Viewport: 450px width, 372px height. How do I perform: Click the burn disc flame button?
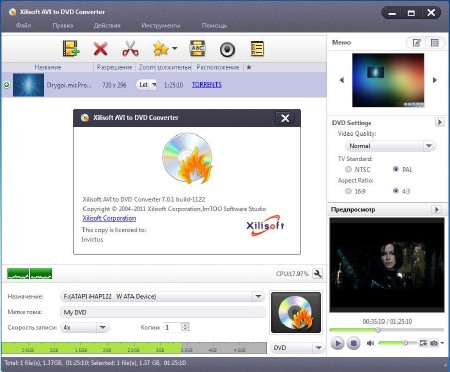point(296,312)
